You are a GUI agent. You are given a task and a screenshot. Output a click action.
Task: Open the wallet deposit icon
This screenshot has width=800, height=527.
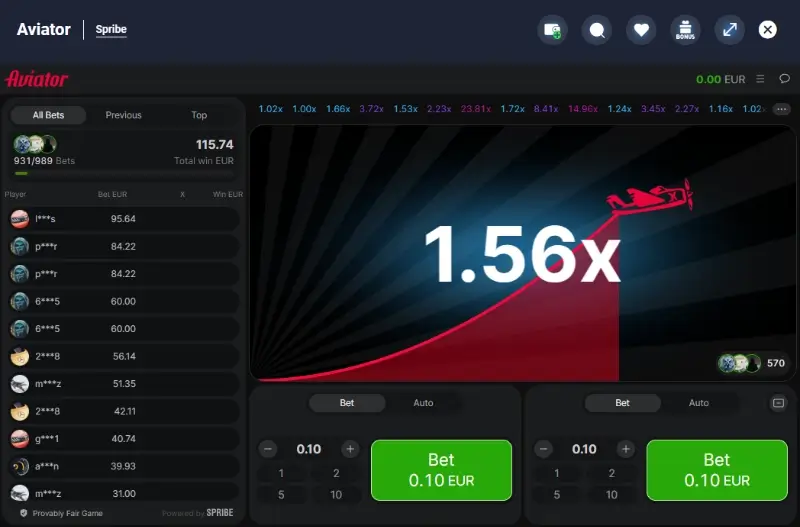(552, 30)
